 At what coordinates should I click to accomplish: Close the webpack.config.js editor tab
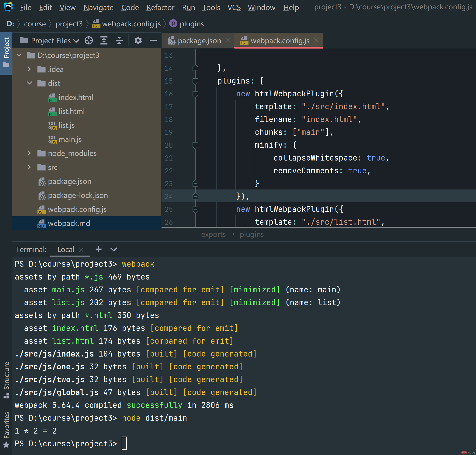point(316,41)
